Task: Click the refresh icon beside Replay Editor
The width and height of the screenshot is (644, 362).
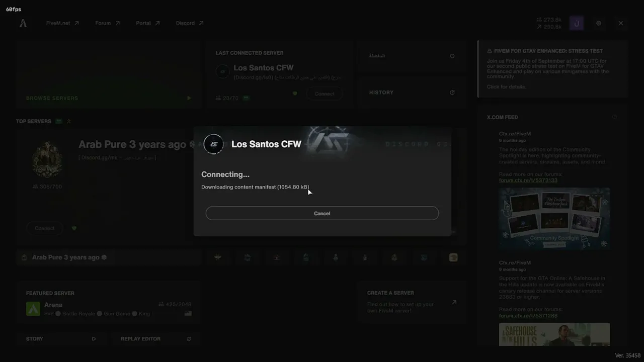Action: (189, 339)
